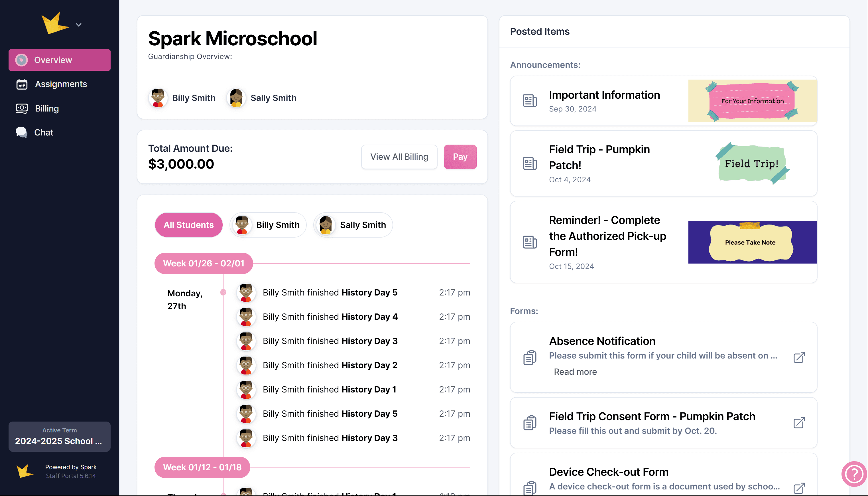Open Billing from sidebar menu
868x496 pixels.
pos(47,108)
